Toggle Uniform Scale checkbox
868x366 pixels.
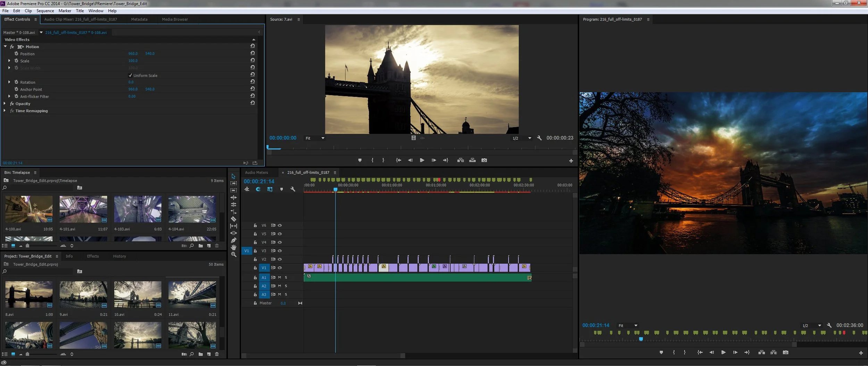point(131,75)
